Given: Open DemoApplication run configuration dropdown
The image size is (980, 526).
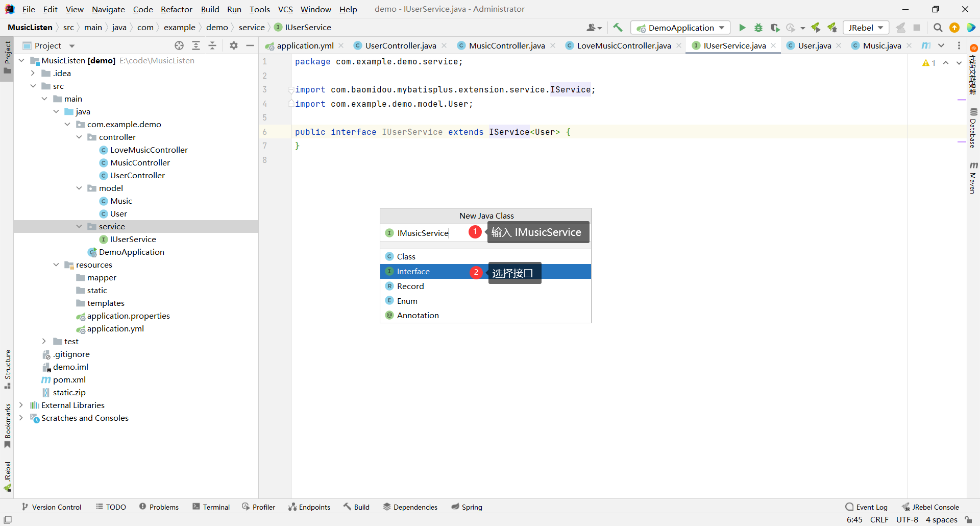Looking at the screenshot, I should click(x=681, y=28).
